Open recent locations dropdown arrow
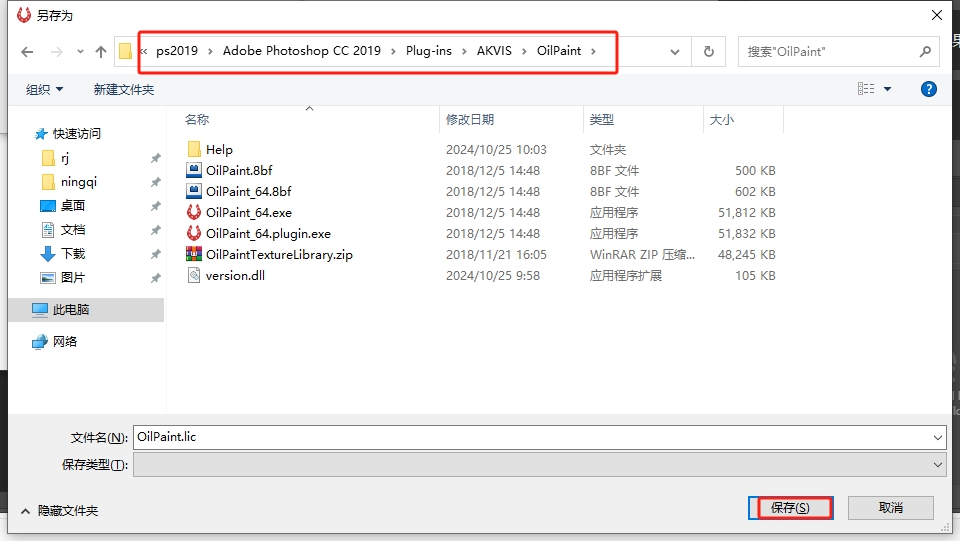960x541 pixels. click(80, 52)
